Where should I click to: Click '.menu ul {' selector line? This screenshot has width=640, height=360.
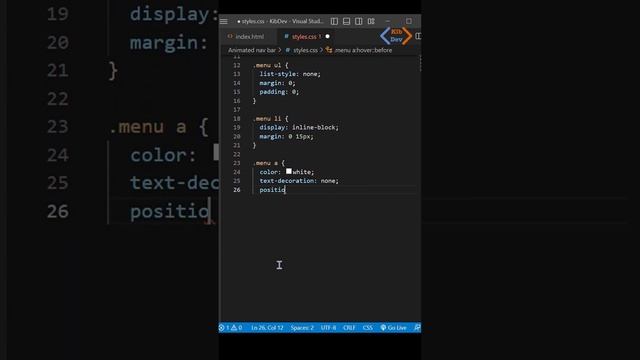tap(270, 65)
